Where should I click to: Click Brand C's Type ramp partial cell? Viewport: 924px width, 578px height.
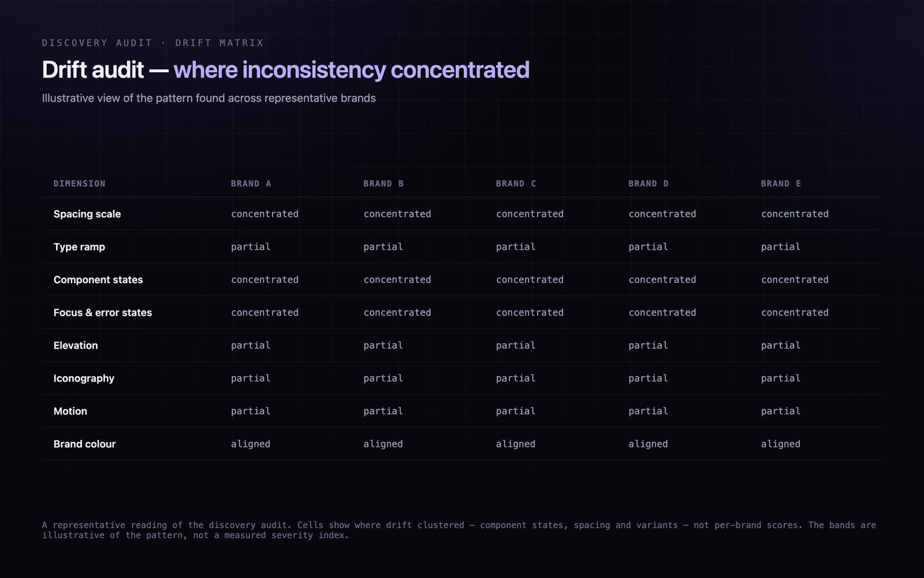(516, 247)
